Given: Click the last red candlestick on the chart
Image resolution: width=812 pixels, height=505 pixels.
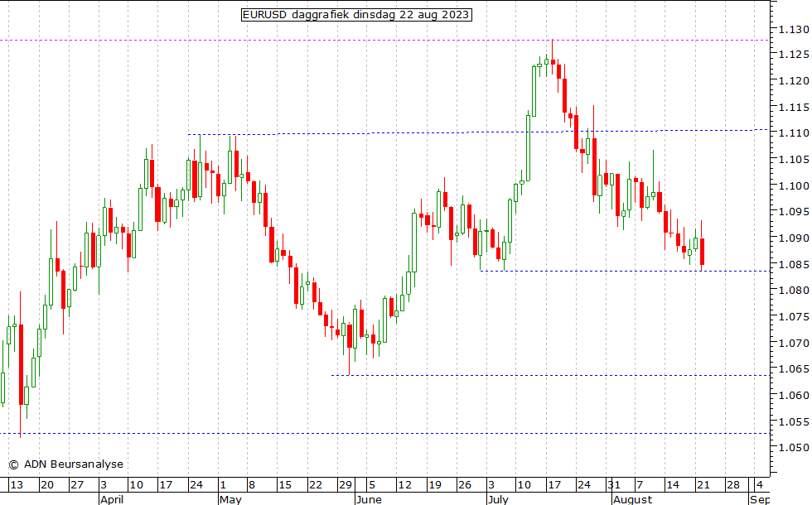Looking at the screenshot, I should (x=702, y=252).
